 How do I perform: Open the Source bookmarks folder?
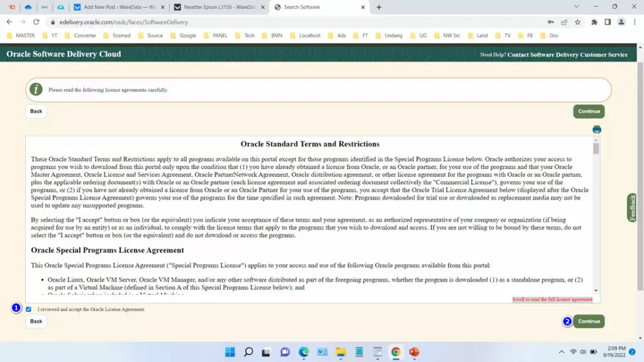[x=150, y=36]
